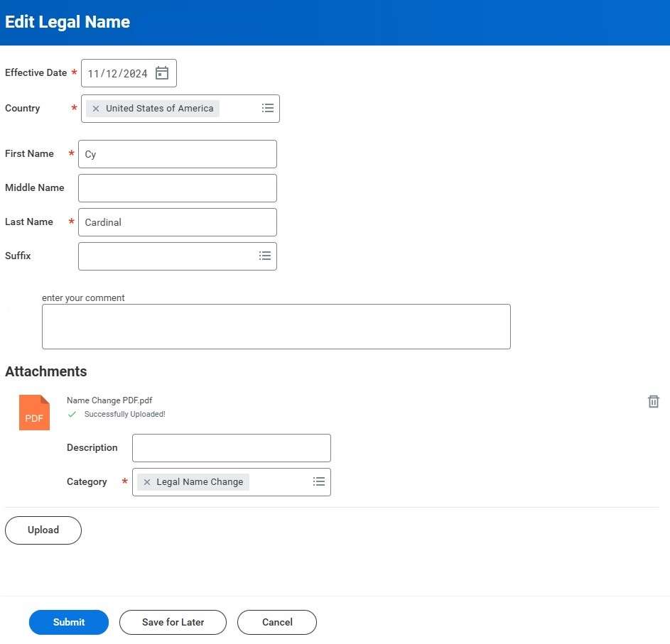Remove the Legal Name Change category
The width and height of the screenshot is (670, 644).
click(147, 482)
